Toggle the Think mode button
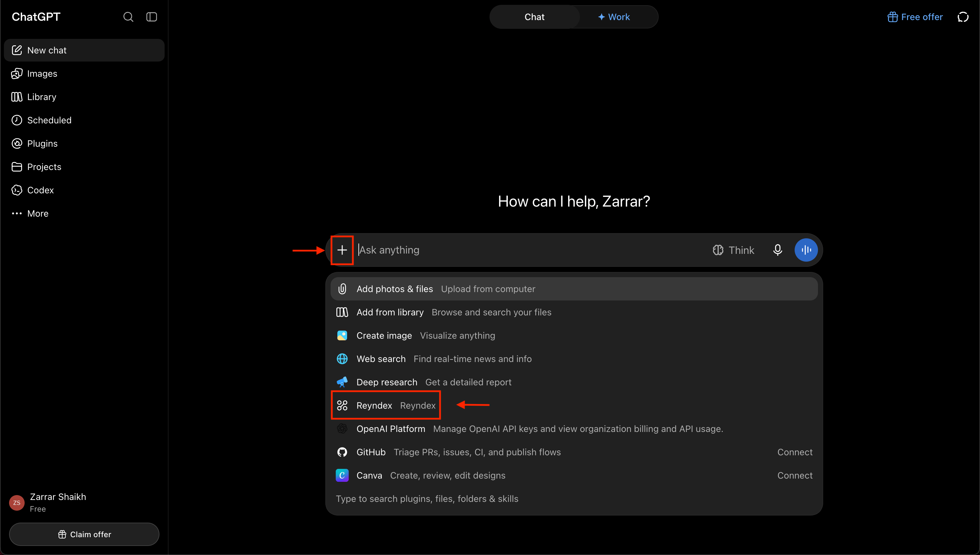The image size is (980, 555). pyautogui.click(x=733, y=250)
